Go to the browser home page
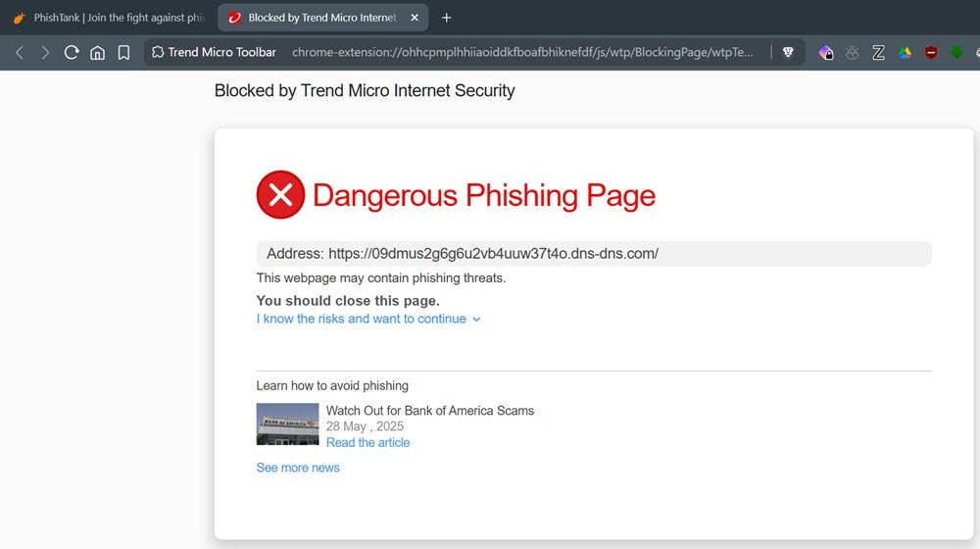This screenshot has height=549, width=980. [97, 52]
